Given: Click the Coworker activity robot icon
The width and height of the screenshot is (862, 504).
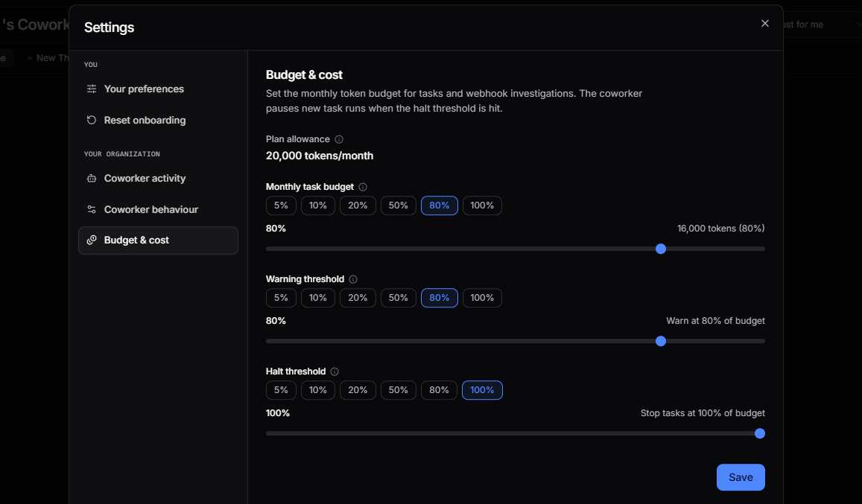Looking at the screenshot, I should 92,178.
